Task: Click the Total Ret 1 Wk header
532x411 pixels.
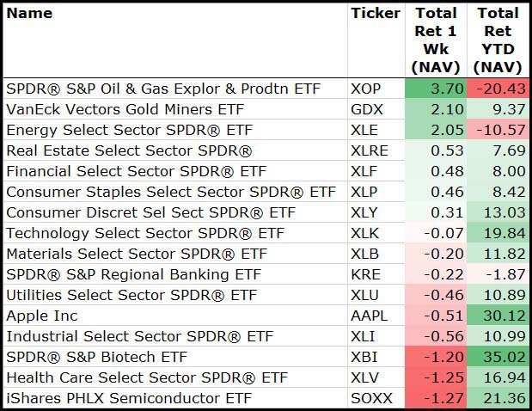Action: pyautogui.click(x=436, y=40)
